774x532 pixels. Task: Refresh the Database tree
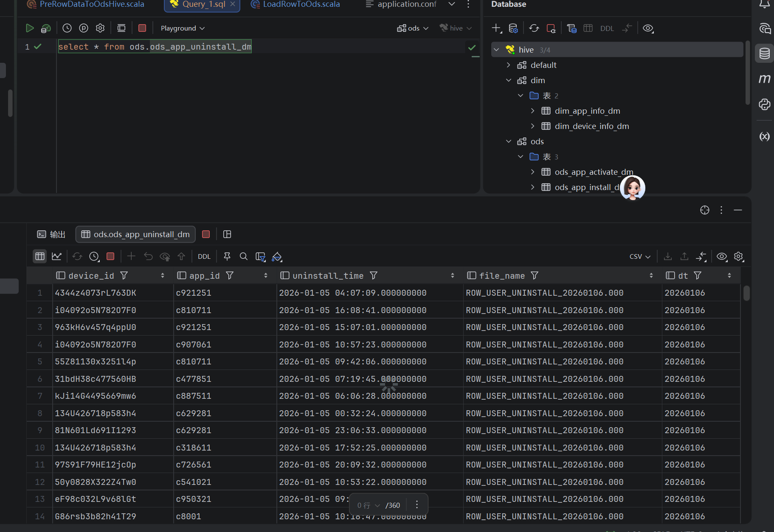click(x=534, y=28)
